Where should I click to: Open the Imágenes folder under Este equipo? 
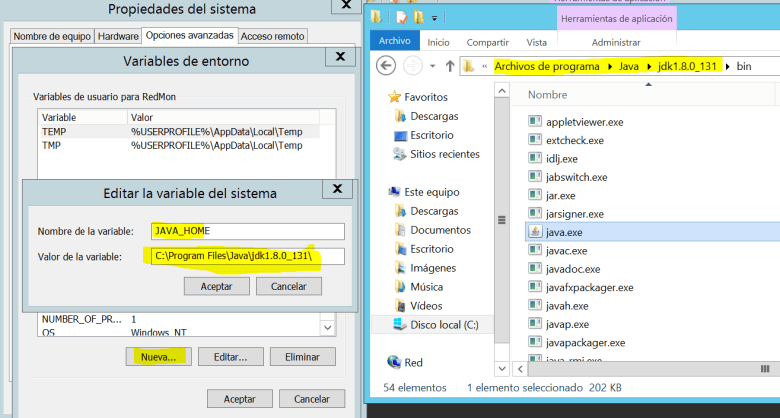tap(433, 267)
